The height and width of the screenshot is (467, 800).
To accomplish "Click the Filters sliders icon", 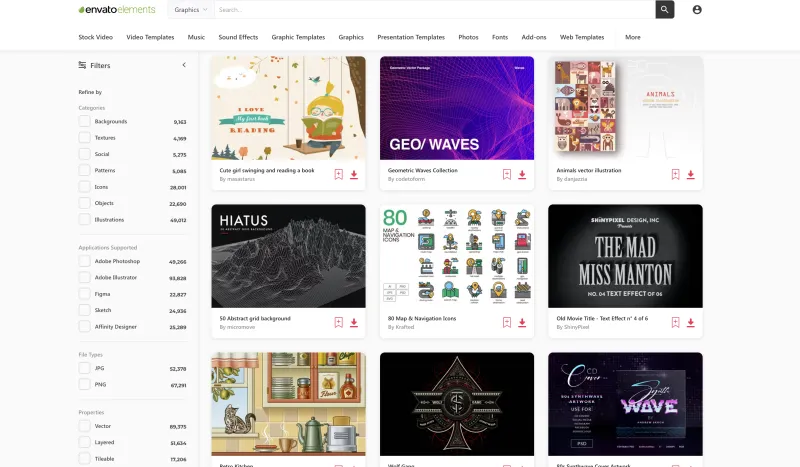I will (82, 65).
